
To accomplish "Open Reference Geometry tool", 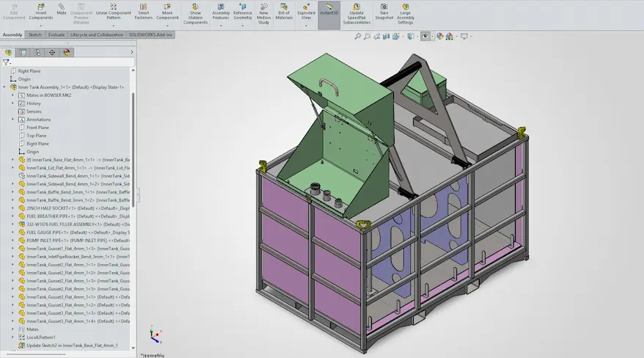I will pyautogui.click(x=243, y=15).
